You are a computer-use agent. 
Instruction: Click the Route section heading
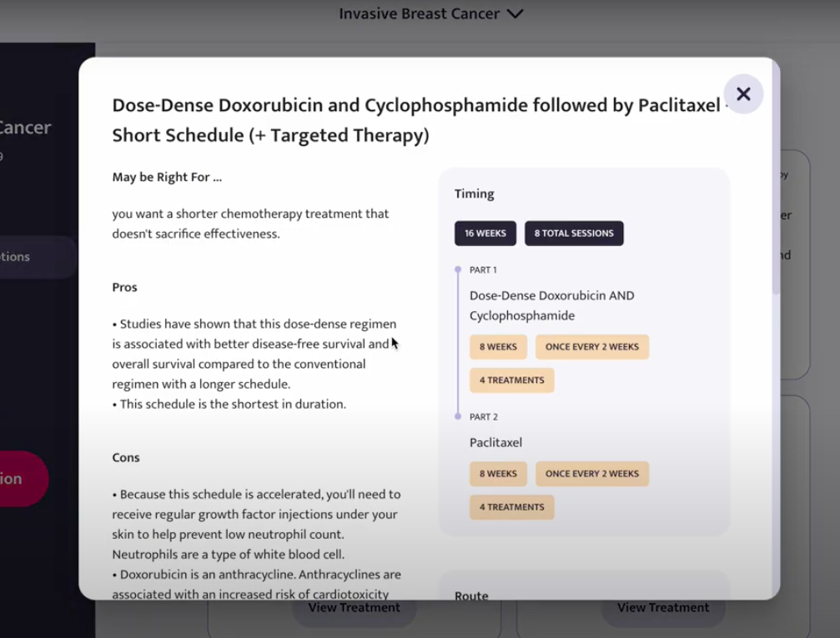pos(471,595)
